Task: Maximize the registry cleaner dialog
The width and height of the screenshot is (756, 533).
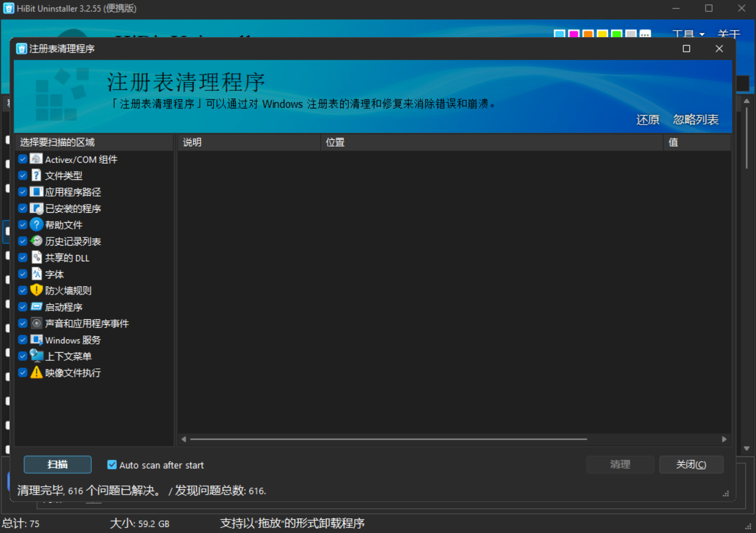Action: (x=686, y=49)
